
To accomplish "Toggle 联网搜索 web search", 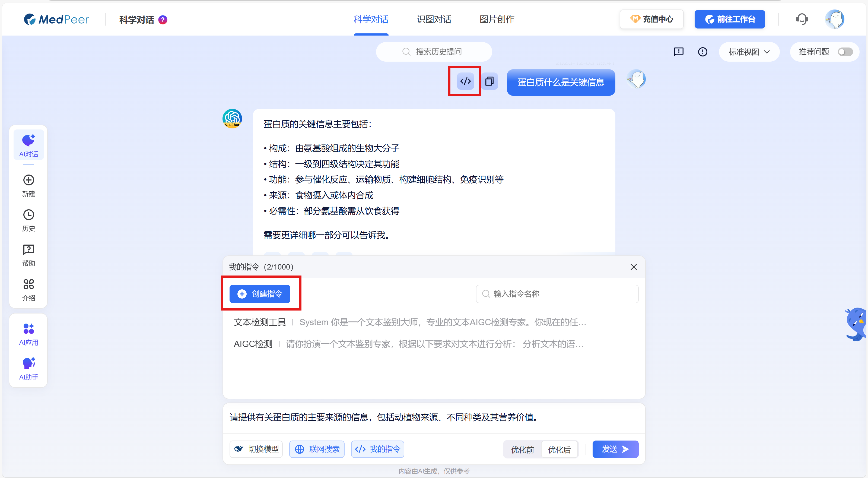I will coord(316,449).
